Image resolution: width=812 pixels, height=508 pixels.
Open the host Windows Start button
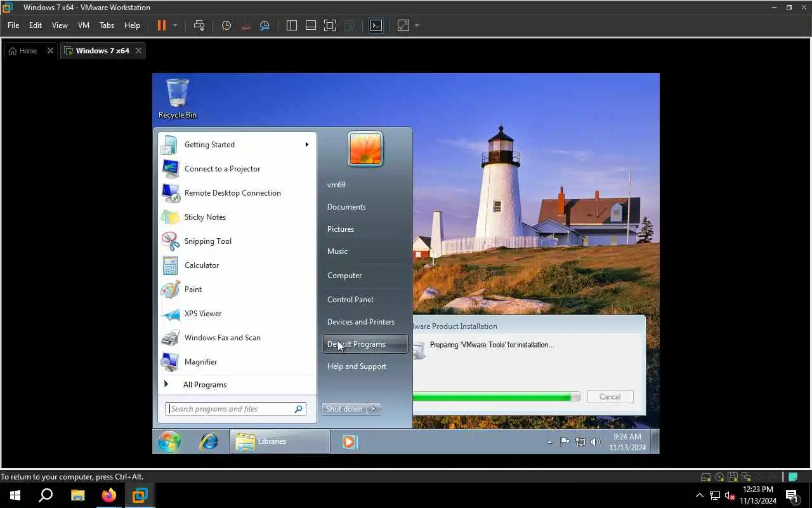pos(15,495)
